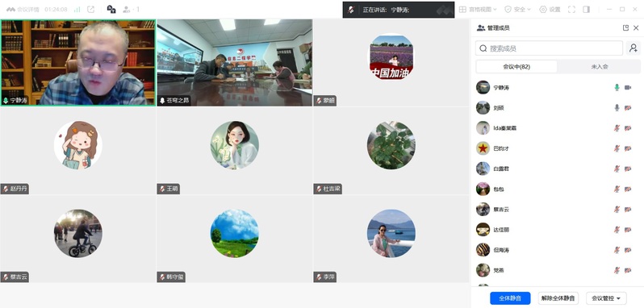The height and width of the screenshot is (308, 644).
Task: Click the share meeting link icon
Action: click(91, 10)
